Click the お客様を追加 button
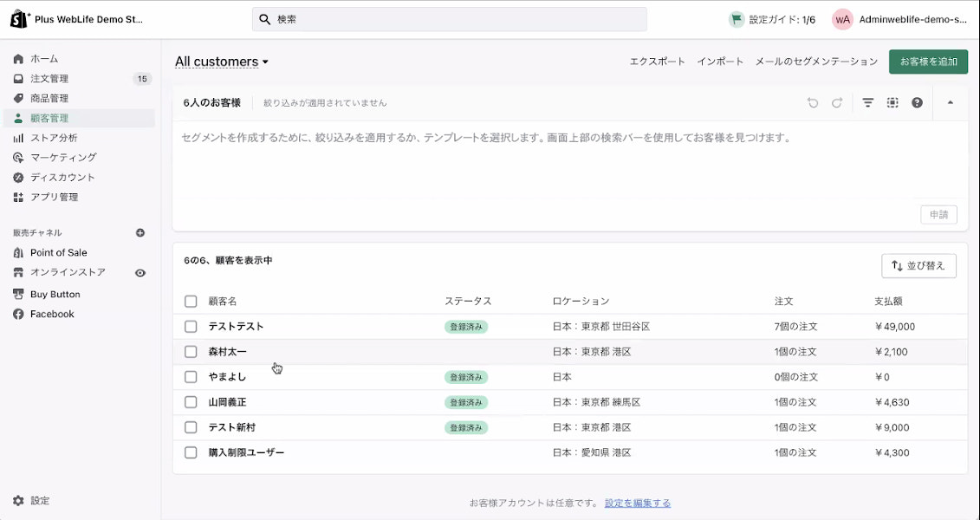Image resolution: width=980 pixels, height=520 pixels. (x=928, y=62)
